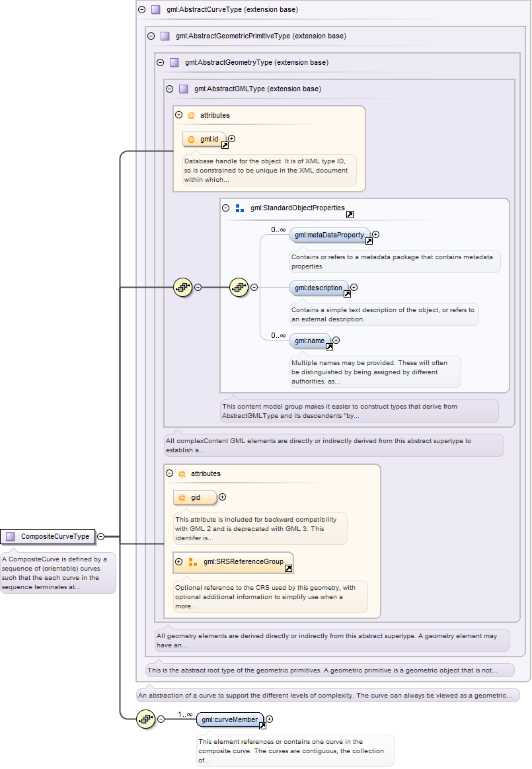Collapse the attributes box containing gid
Screen dimensions: 532x769
169,473
